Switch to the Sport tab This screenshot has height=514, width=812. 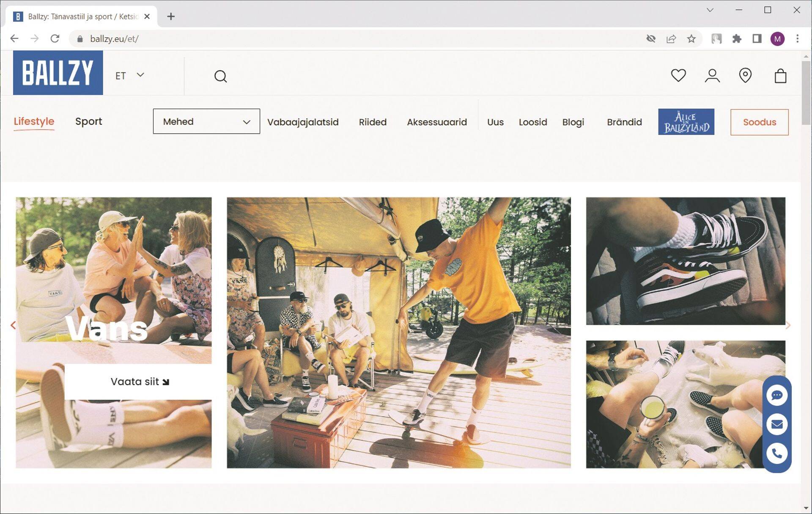[88, 121]
